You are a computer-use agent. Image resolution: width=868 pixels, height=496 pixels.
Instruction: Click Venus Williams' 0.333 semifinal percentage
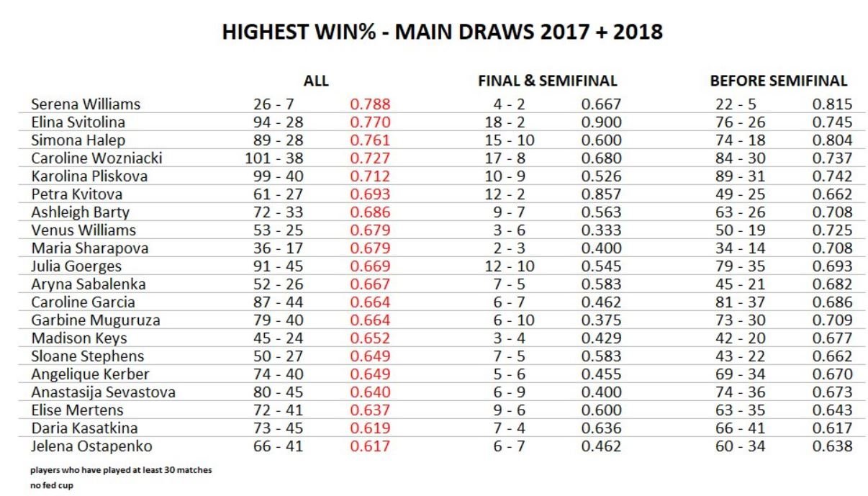pos(601,230)
